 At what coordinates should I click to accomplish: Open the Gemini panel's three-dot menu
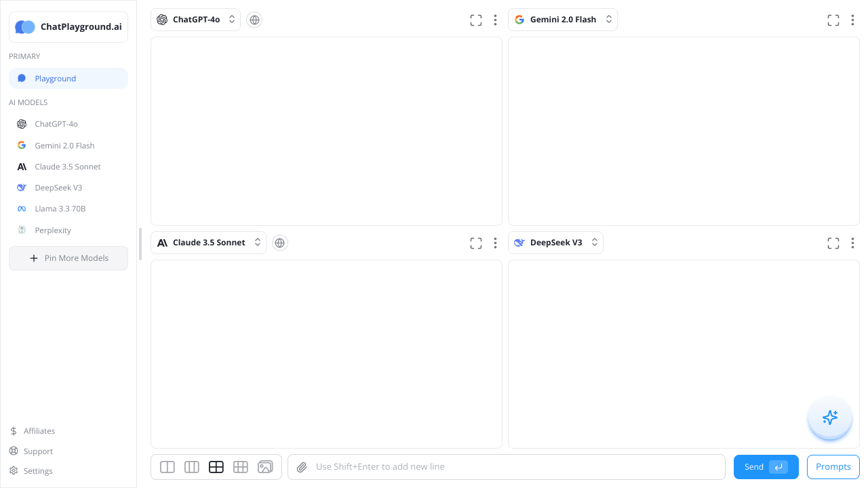(x=852, y=20)
